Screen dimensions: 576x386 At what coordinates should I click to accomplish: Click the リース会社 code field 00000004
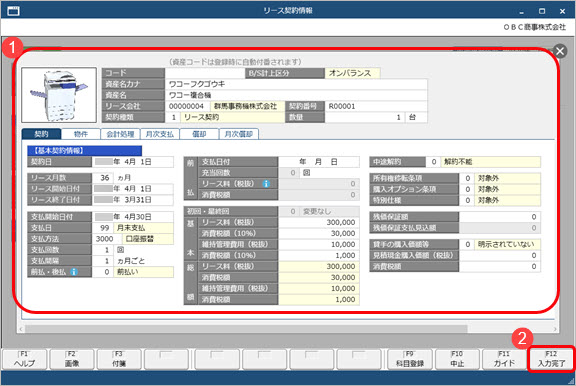[187, 106]
